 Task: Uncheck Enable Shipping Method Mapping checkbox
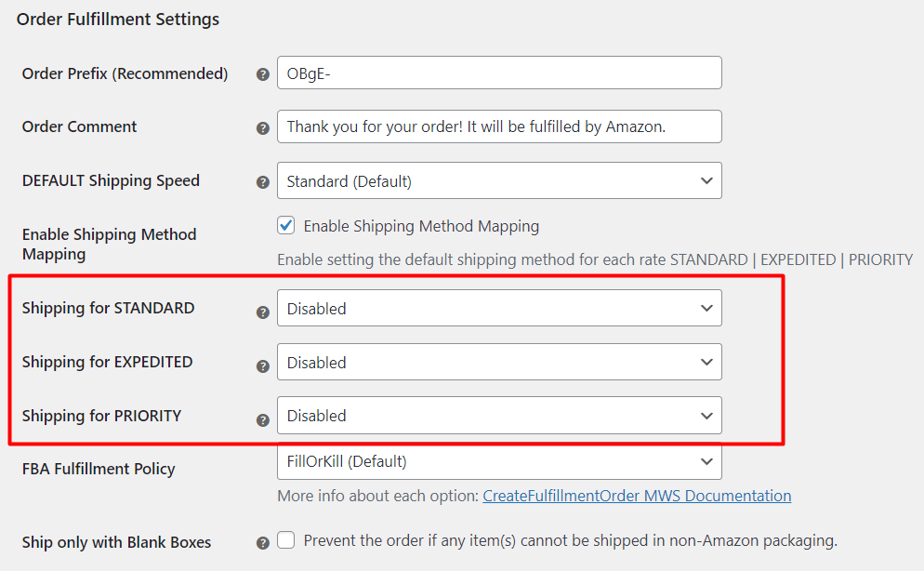tap(286, 225)
